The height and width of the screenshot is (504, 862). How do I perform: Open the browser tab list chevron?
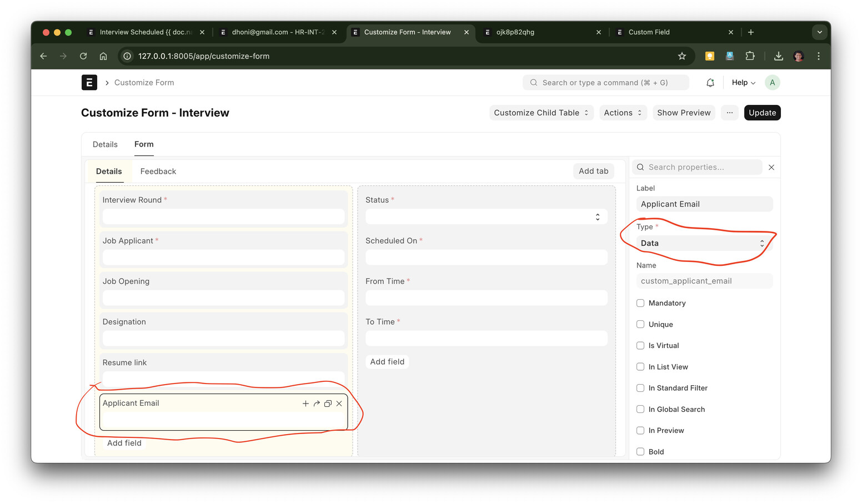coord(819,32)
